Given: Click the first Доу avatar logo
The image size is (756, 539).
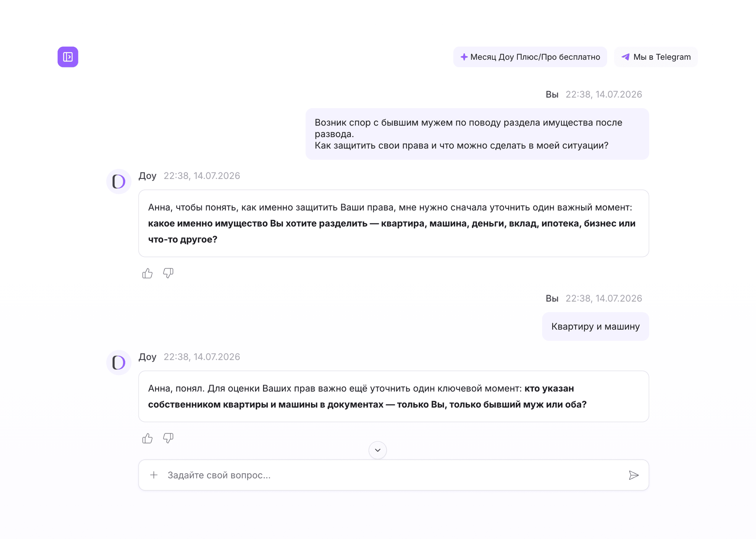Looking at the screenshot, I should coord(119,181).
